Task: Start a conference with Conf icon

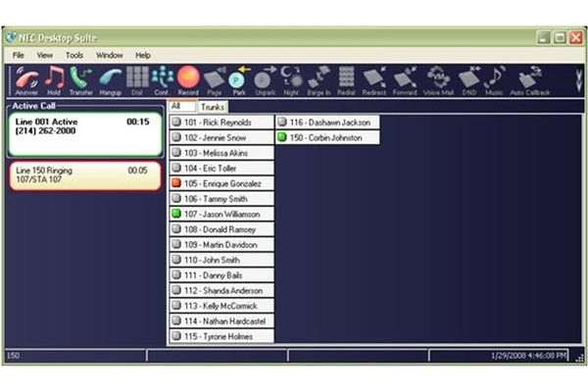Action: coord(162,80)
